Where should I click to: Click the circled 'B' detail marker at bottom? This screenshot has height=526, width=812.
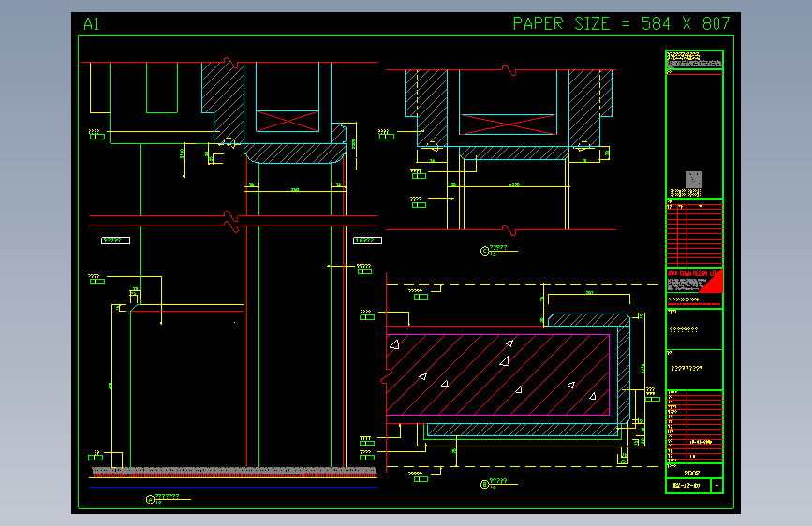(x=485, y=485)
